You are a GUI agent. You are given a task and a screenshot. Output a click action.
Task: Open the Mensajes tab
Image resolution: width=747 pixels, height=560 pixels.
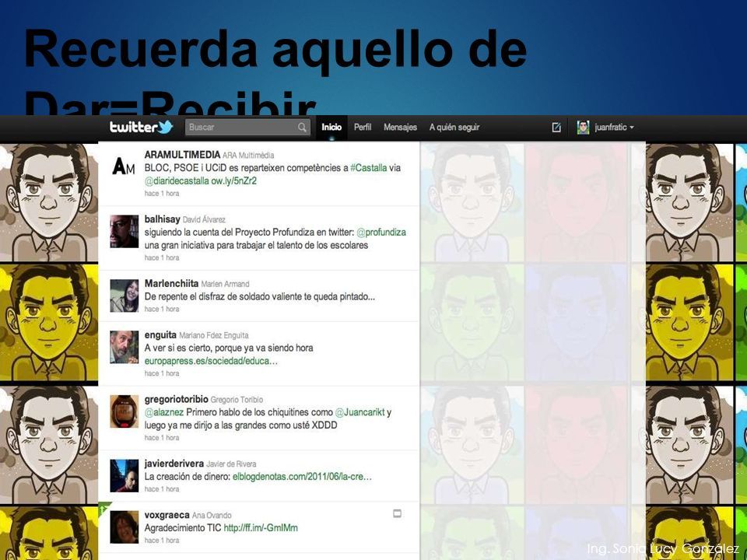coord(400,127)
